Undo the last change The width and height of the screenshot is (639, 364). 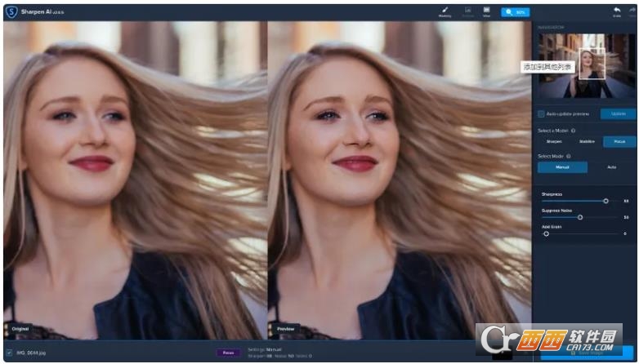tap(617, 11)
